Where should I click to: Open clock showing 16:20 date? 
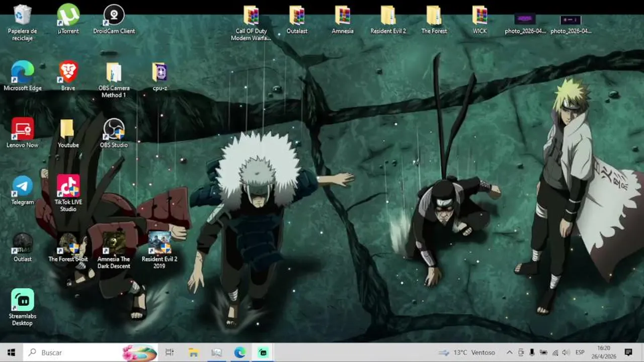click(604, 352)
